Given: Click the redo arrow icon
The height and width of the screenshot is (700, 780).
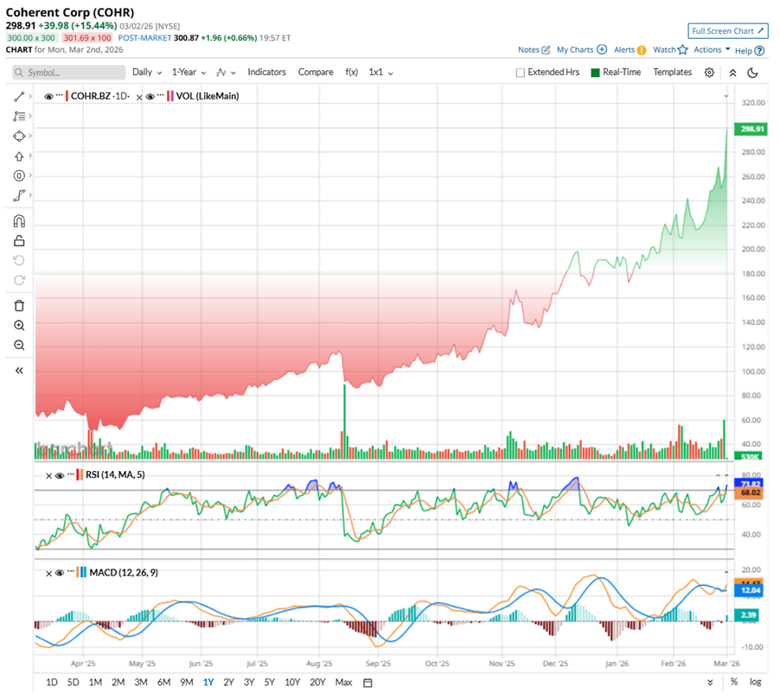Looking at the screenshot, I should pyautogui.click(x=19, y=280).
